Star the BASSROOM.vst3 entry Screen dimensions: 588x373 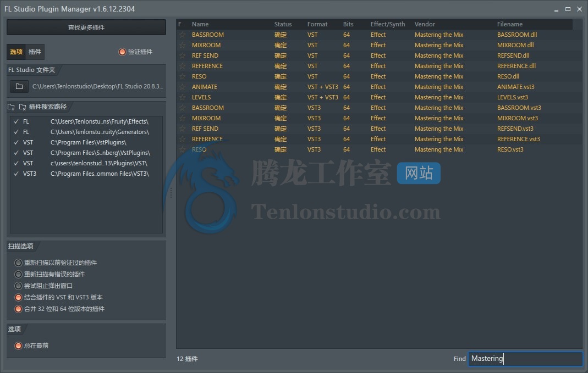[182, 108]
